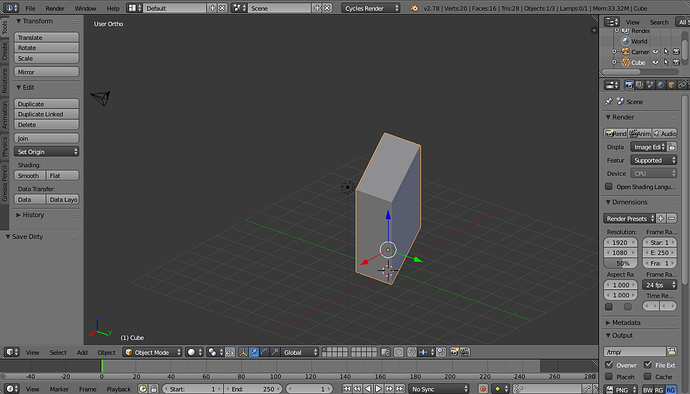The height and width of the screenshot is (394, 690).
Task: Toggle Cube visibility eye in outliner
Action: (x=655, y=63)
